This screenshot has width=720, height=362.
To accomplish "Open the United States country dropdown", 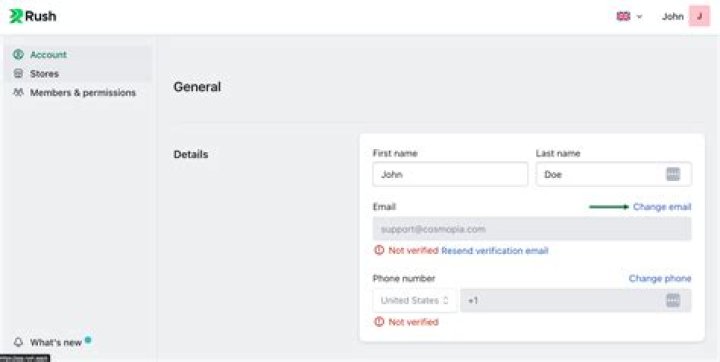I will [415, 300].
